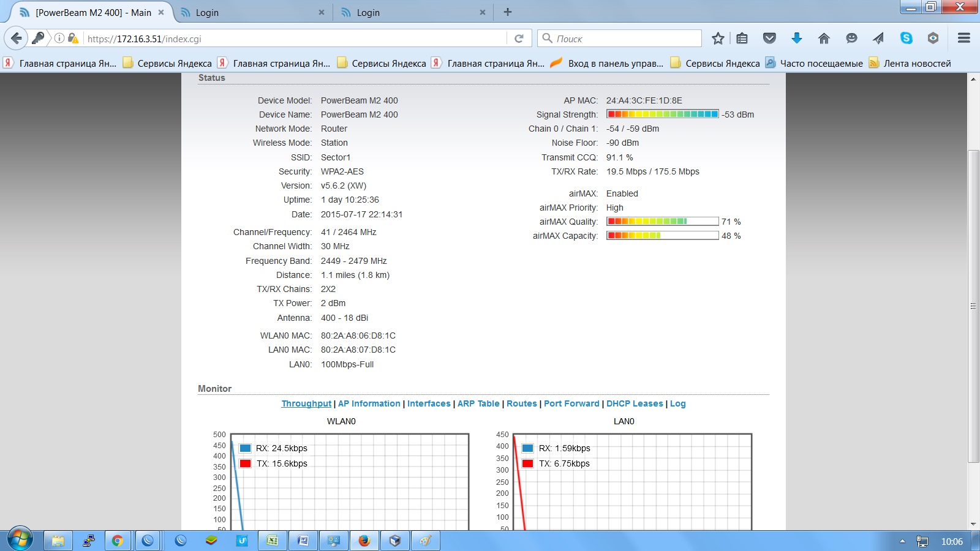The height and width of the screenshot is (551, 980).
Task: Go to the browser Home page icon
Action: 824,39
